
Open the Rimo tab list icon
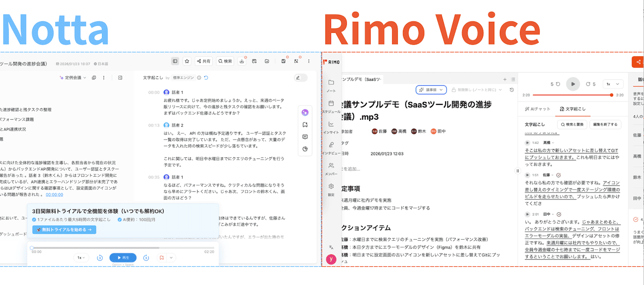(x=512, y=79)
